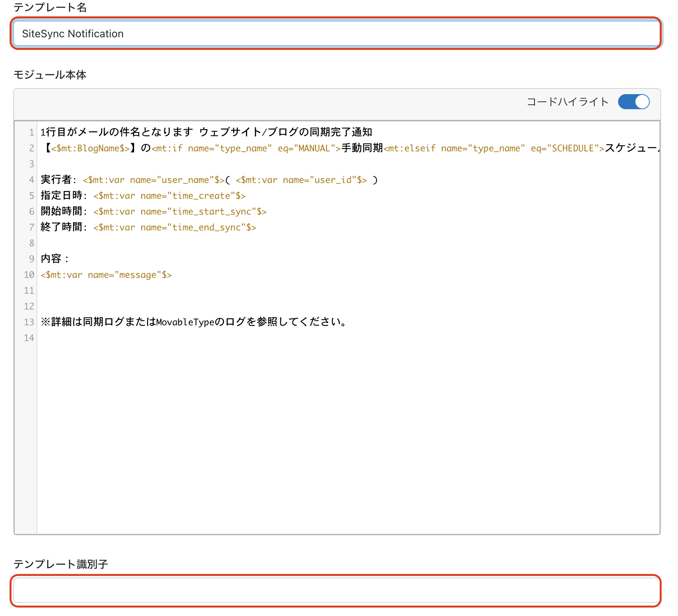Click the blank area below the code lines
The height and width of the screenshot is (616, 678).
(348, 437)
